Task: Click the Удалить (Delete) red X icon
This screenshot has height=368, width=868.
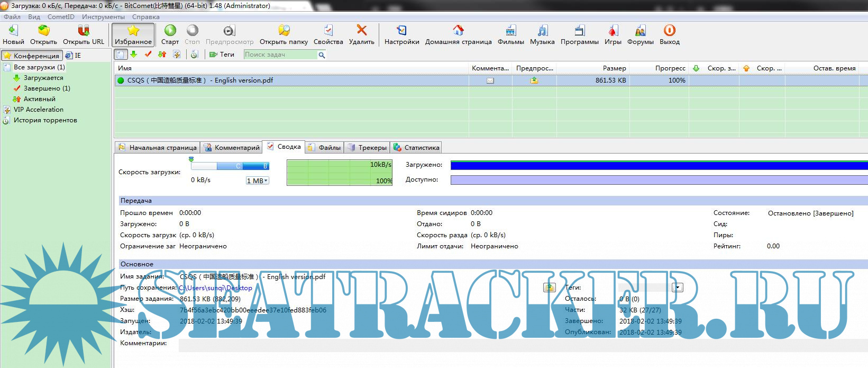Action: pyautogui.click(x=361, y=31)
